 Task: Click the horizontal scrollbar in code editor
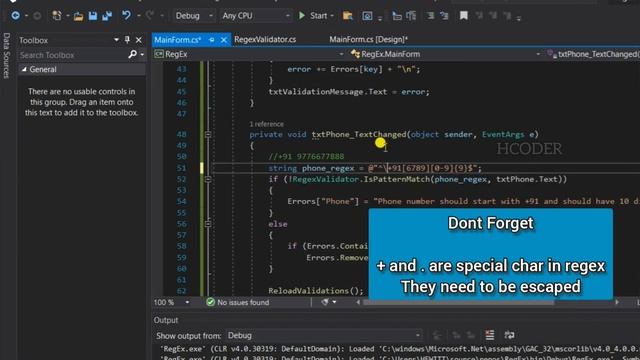[458, 302]
